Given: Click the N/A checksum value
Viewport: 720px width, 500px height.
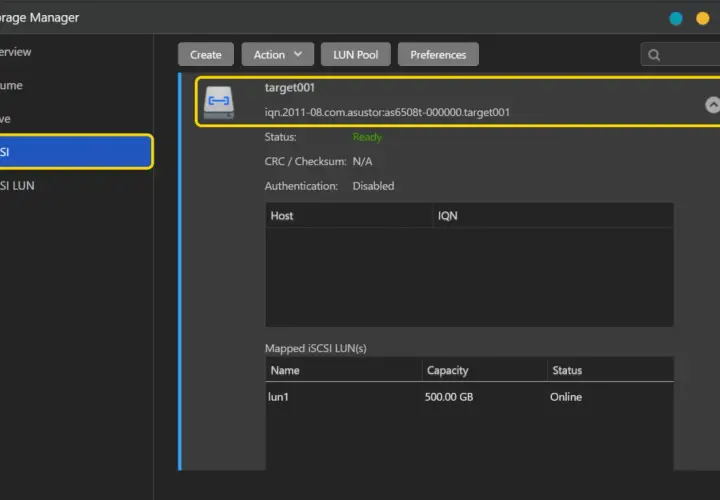Looking at the screenshot, I should tap(362, 162).
